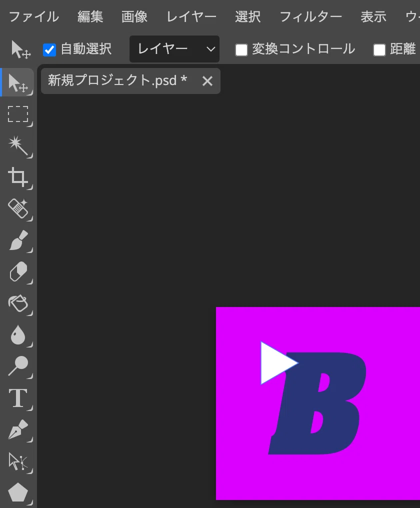Image resolution: width=420 pixels, height=508 pixels.
Task: Open the 表示 menu
Action: (373, 16)
